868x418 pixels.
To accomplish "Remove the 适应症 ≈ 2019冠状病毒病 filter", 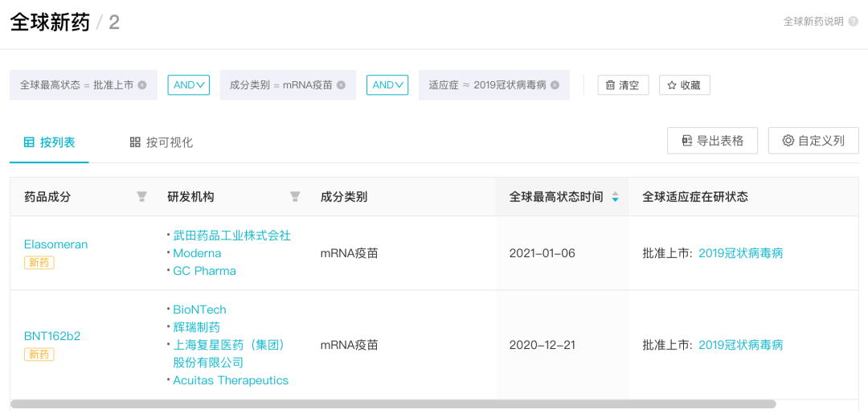I will coord(555,85).
